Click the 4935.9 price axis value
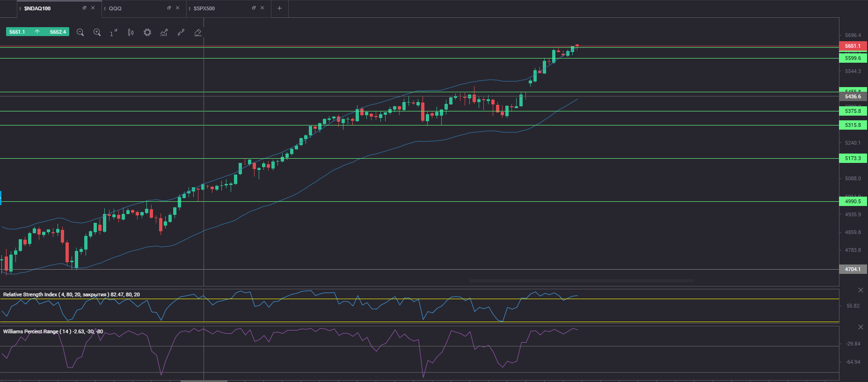 (853, 214)
